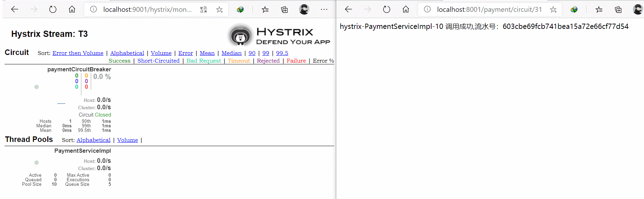Sort circuits Alphabetical

coord(127,53)
